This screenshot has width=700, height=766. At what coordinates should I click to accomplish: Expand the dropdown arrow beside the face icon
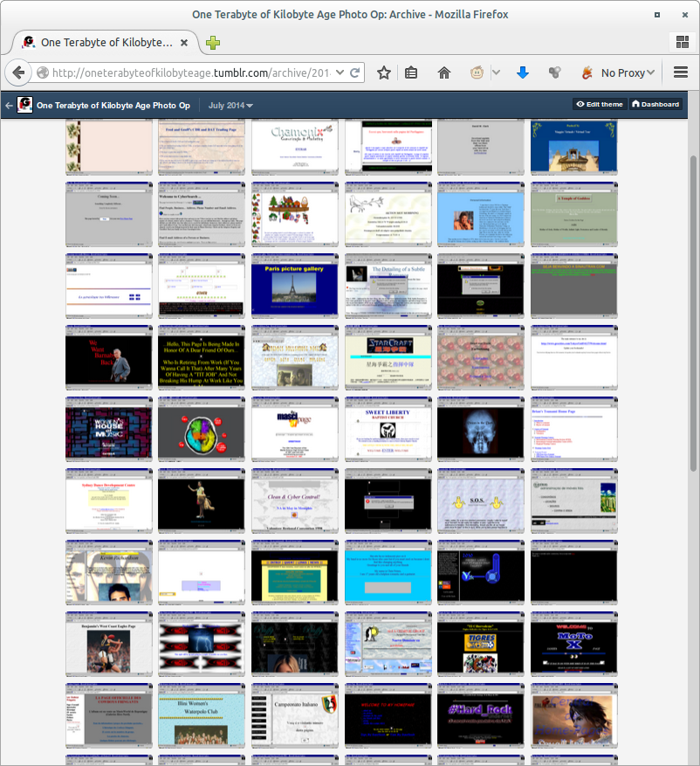496,72
